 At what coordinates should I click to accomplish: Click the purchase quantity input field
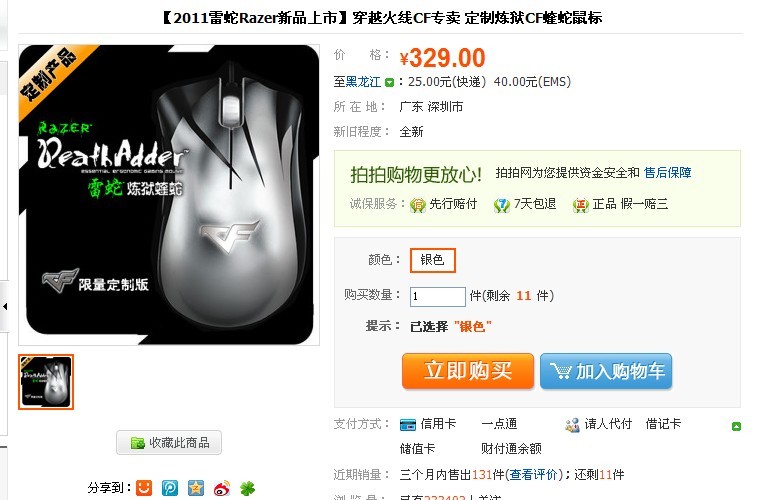(438, 296)
